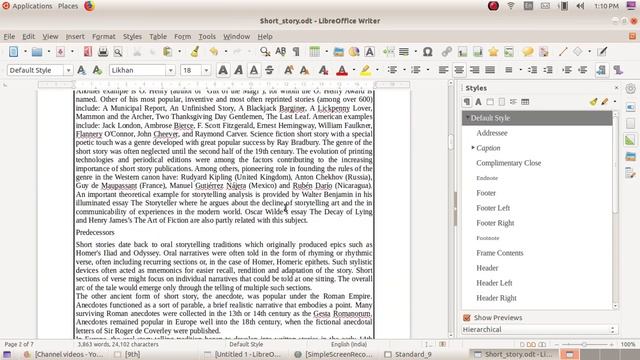Toggle Italic formatting
640x360 pixels.
[x=238, y=70]
